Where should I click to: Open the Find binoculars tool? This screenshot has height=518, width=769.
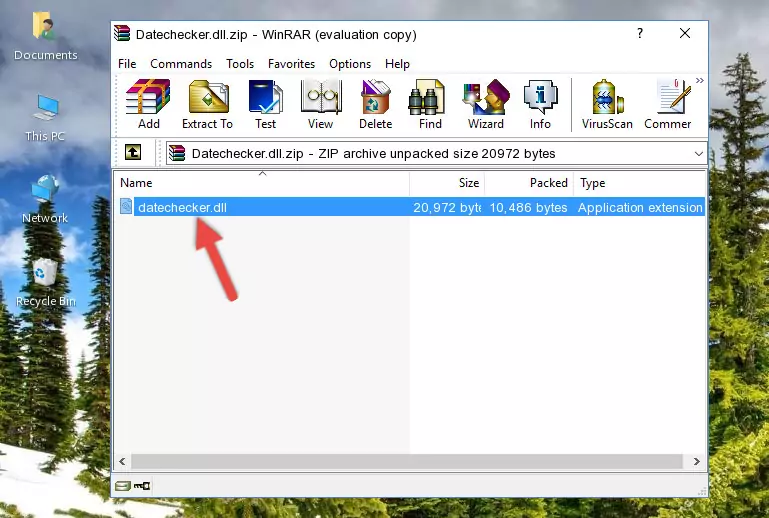click(430, 104)
